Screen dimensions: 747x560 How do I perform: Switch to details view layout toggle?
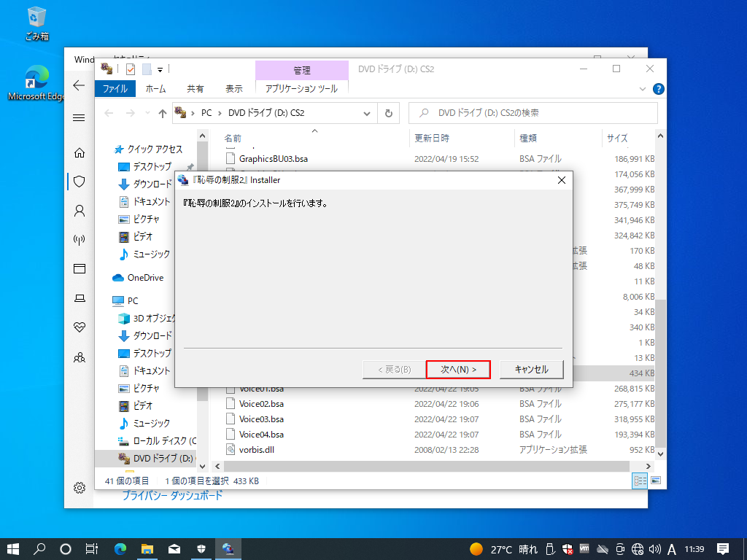(x=640, y=481)
